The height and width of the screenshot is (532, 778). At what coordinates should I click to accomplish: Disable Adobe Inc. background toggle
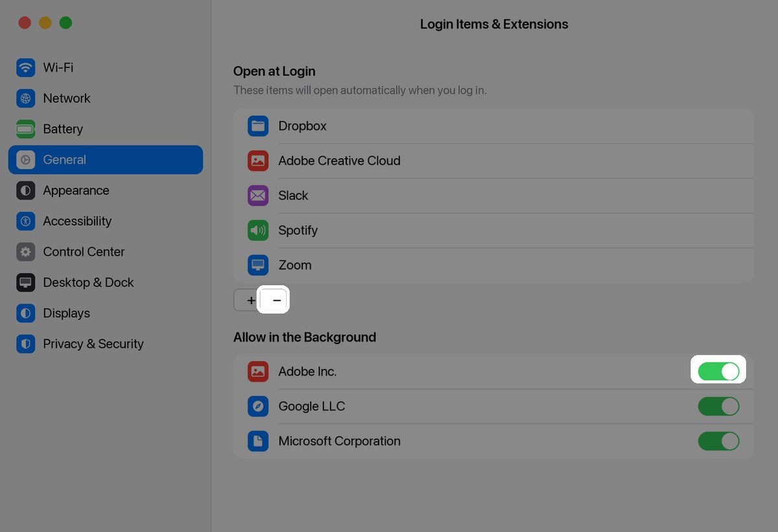[x=718, y=371]
